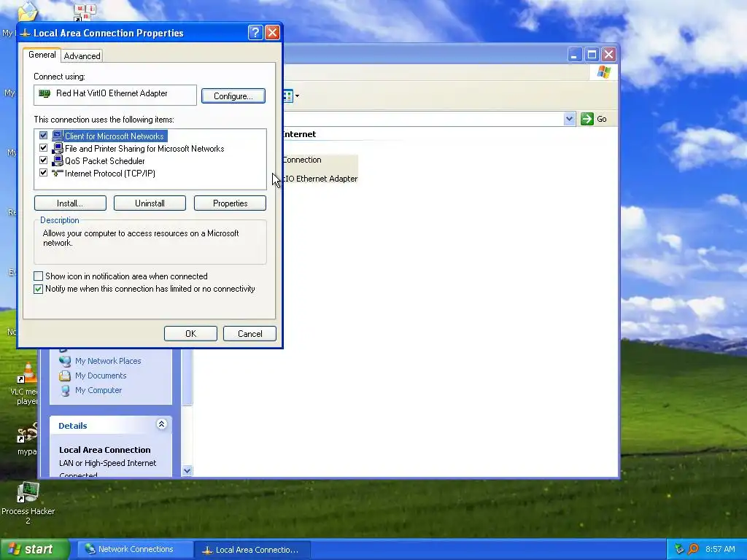Click the My Computer icon in sidebar
The height and width of the screenshot is (560, 747).
[65, 390]
